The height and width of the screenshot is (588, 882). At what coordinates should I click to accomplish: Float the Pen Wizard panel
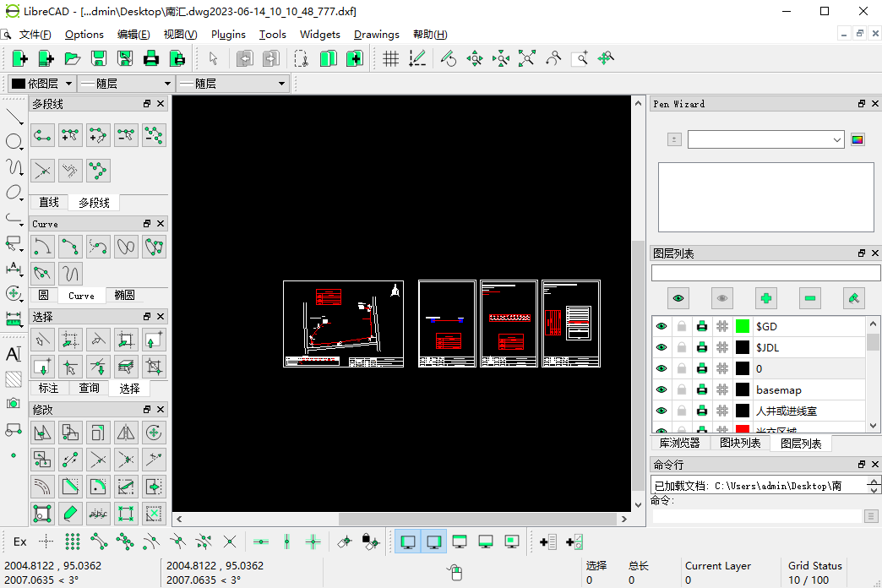[x=861, y=104]
